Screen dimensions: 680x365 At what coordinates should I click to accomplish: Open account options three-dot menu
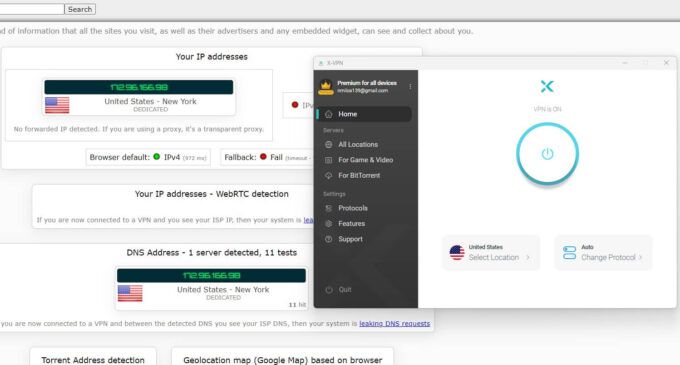tap(410, 87)
